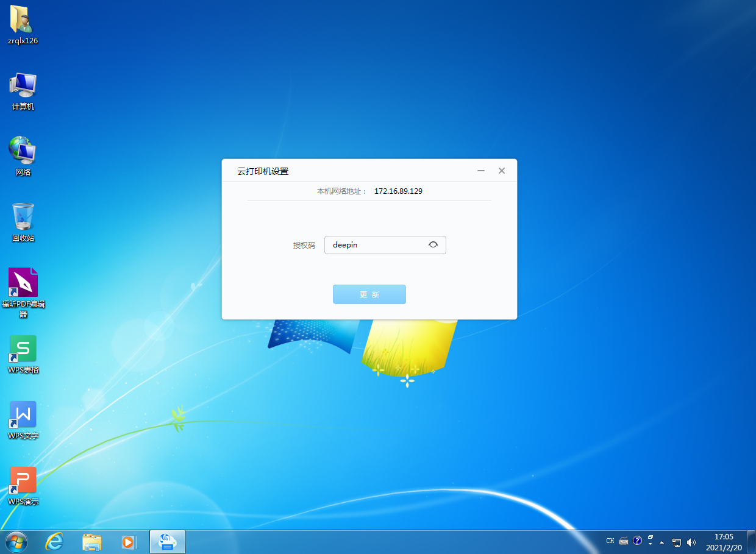Minimize the 云打印机设置 dialog
This screenshot has width=756, height=554.
pyautogui.click(x=481, y=171)
